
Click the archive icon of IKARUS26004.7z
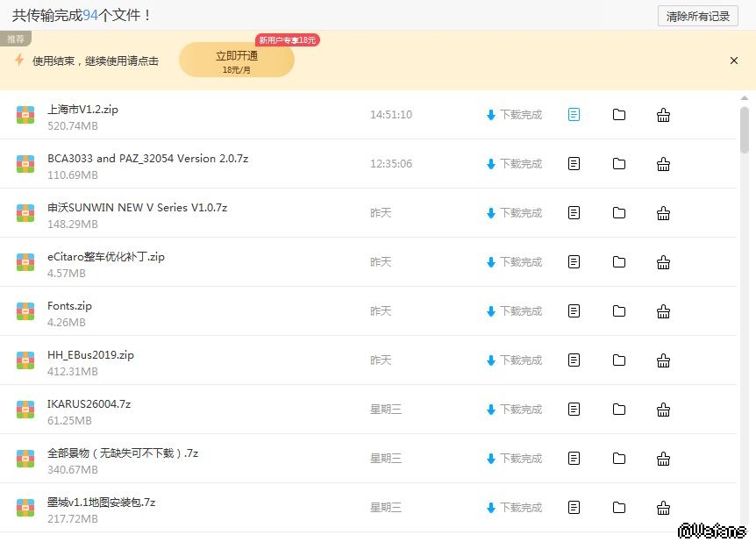pos(25,410)
